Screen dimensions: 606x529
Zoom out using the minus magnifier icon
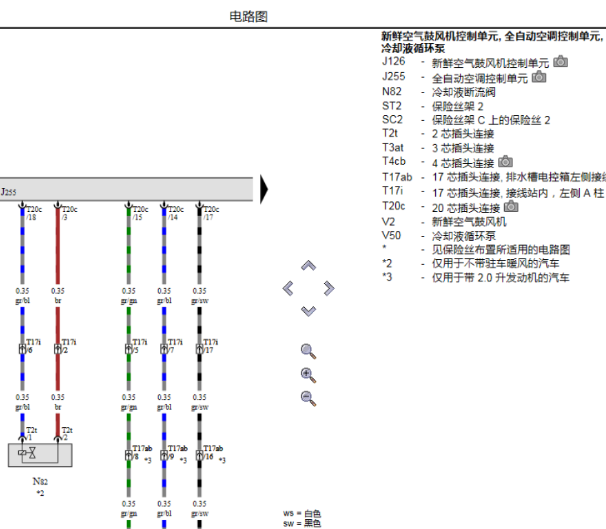click(x=308, y=398)
